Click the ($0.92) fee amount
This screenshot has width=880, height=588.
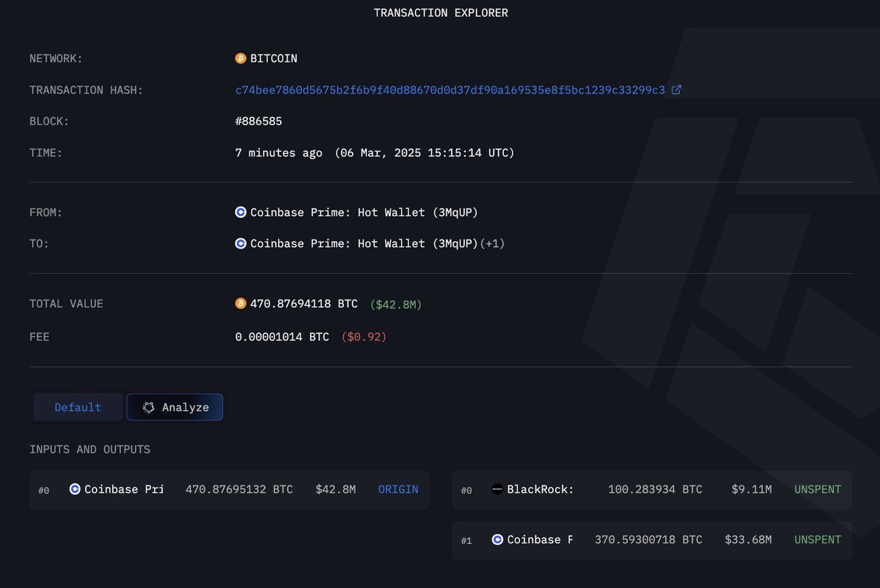[364, 337]
